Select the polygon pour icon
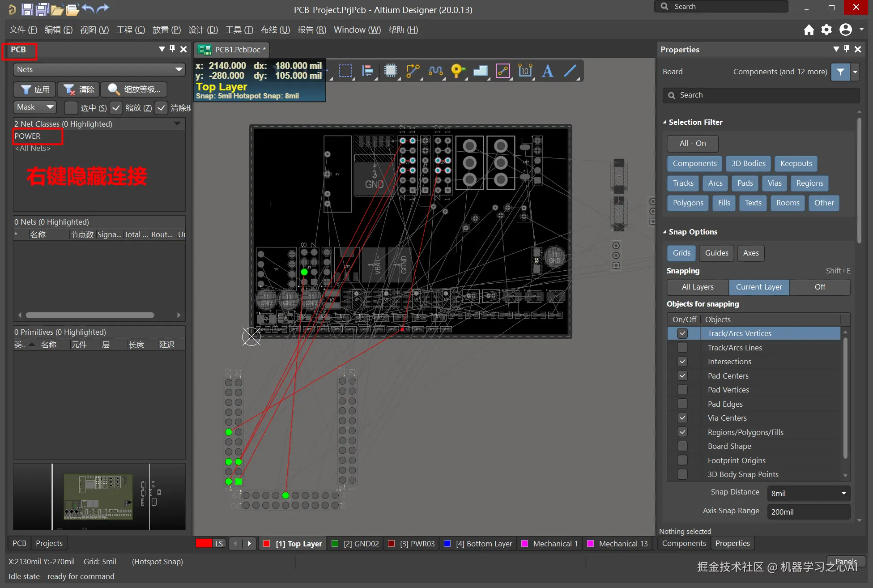Image resolution: width=873 pixels, height=588 pixels. (x=480, y=71)
